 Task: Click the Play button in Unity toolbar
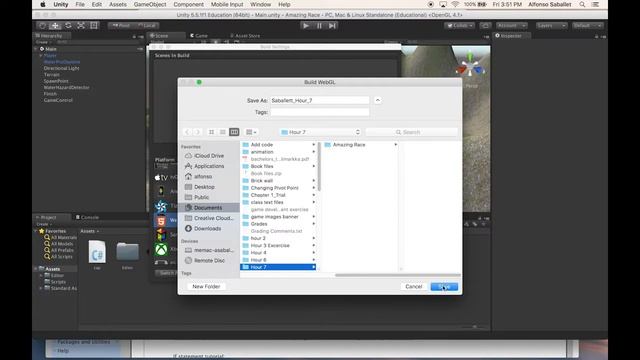pos(306,26)
